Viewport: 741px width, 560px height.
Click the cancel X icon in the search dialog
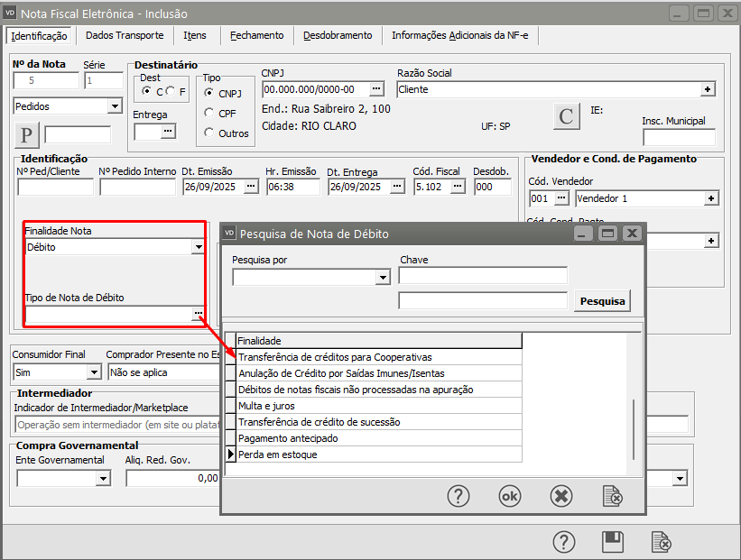561,496
